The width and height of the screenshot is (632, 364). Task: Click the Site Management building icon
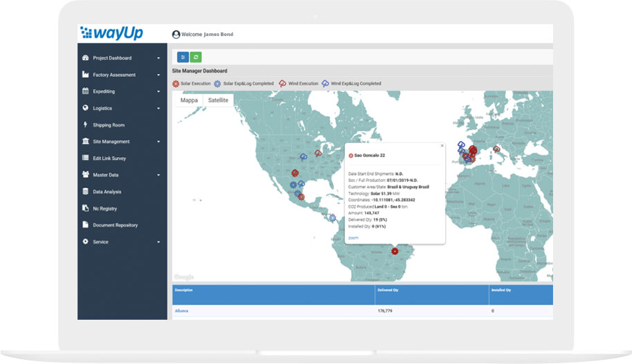(85, 141)
